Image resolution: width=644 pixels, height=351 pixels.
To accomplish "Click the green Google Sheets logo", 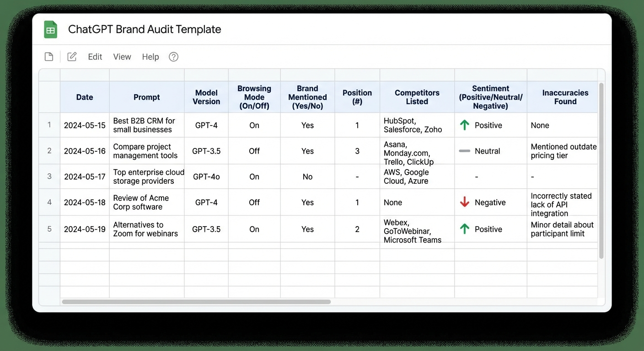I will coord(50,29).
